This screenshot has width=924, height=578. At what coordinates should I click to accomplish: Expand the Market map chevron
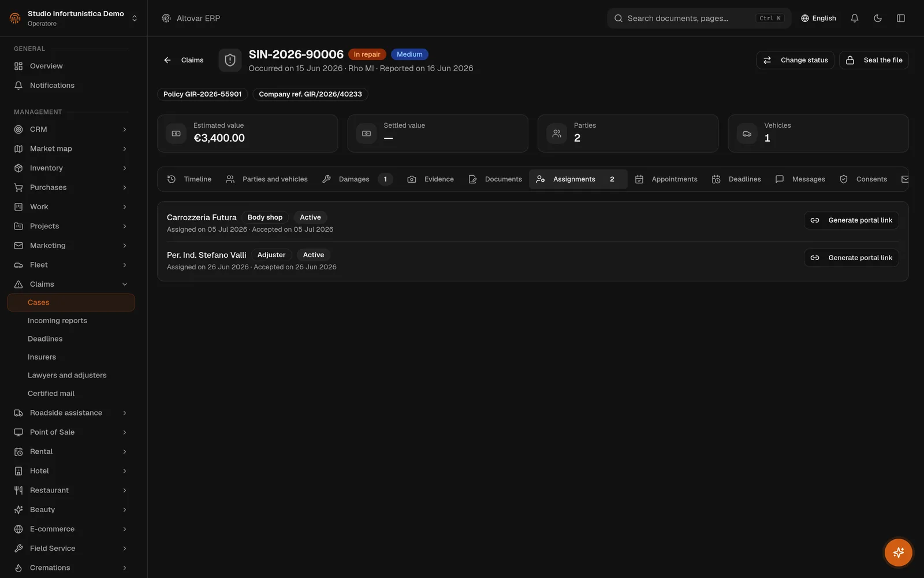pos(125,149)
